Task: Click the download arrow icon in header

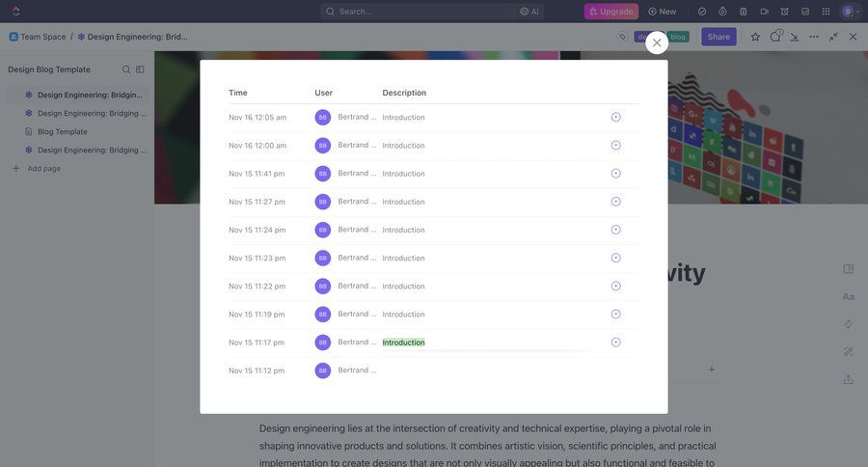Action: [x=795, y=37]
